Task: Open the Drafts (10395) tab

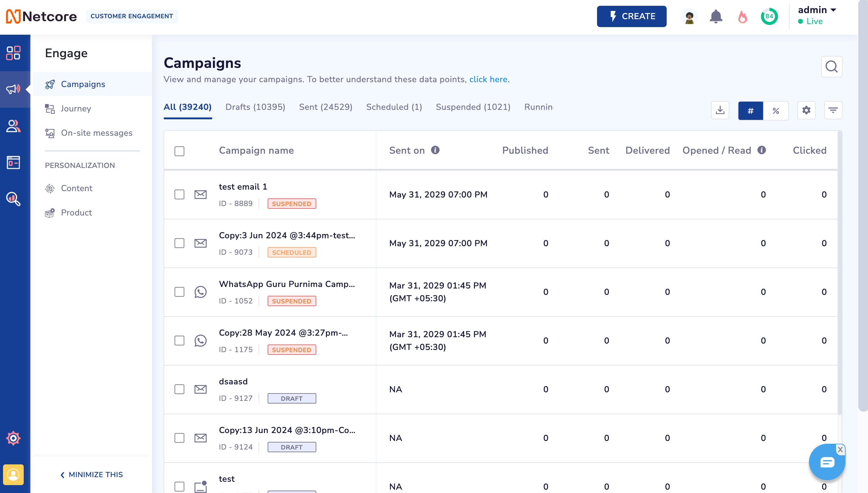Action: tap(255, 107)
